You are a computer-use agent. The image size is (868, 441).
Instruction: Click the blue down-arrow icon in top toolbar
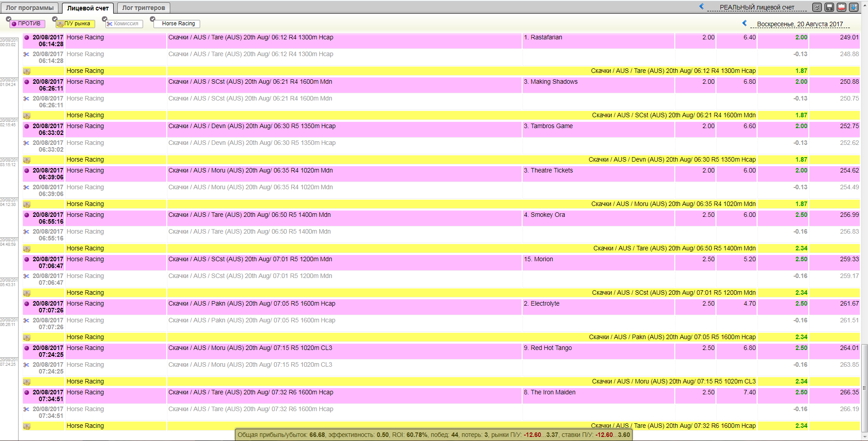[x=854, y=7]
